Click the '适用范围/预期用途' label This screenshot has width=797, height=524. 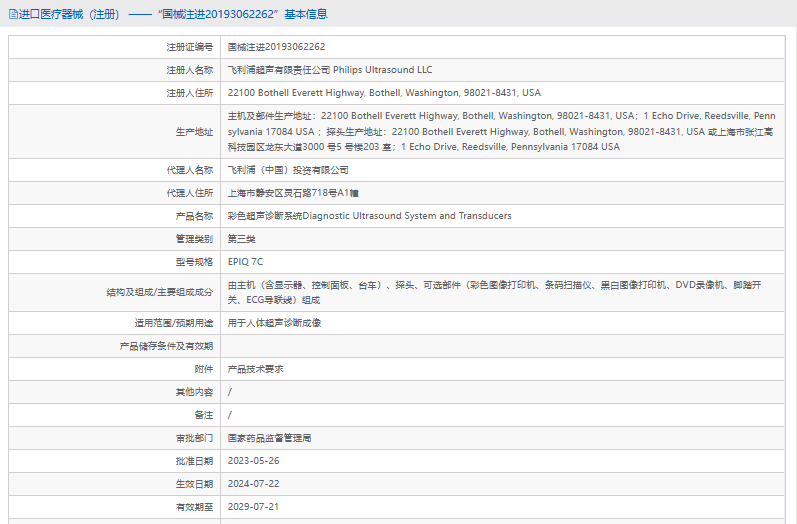tap(174, 323)
